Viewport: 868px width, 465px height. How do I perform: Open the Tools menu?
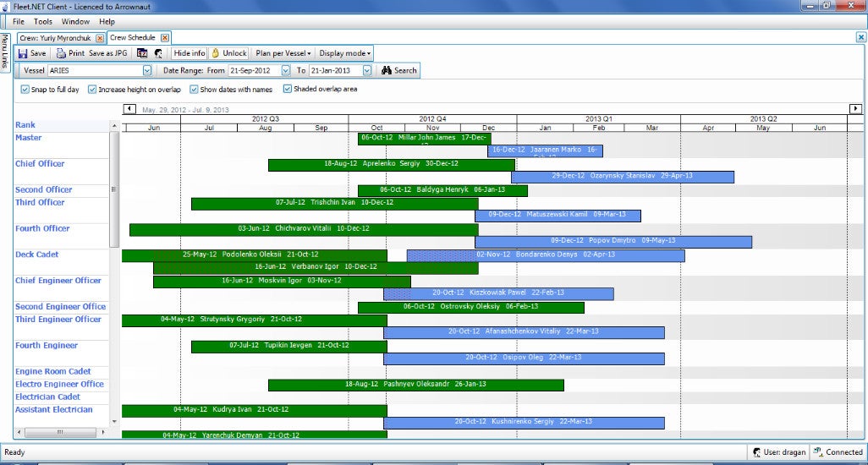(42, 21)
